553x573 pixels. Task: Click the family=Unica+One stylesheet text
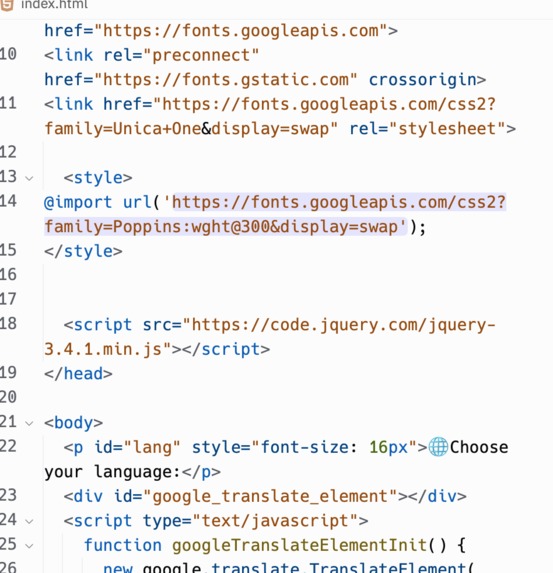[x=122, y=129]
